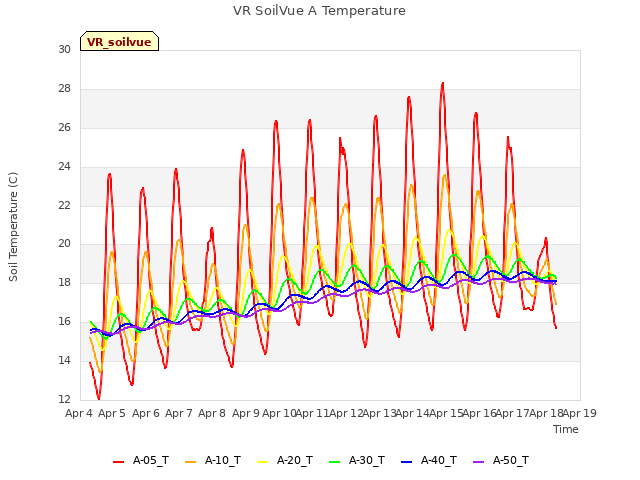
Task: Click the red A-05_T legend swatch
Action: click(118, 462)
